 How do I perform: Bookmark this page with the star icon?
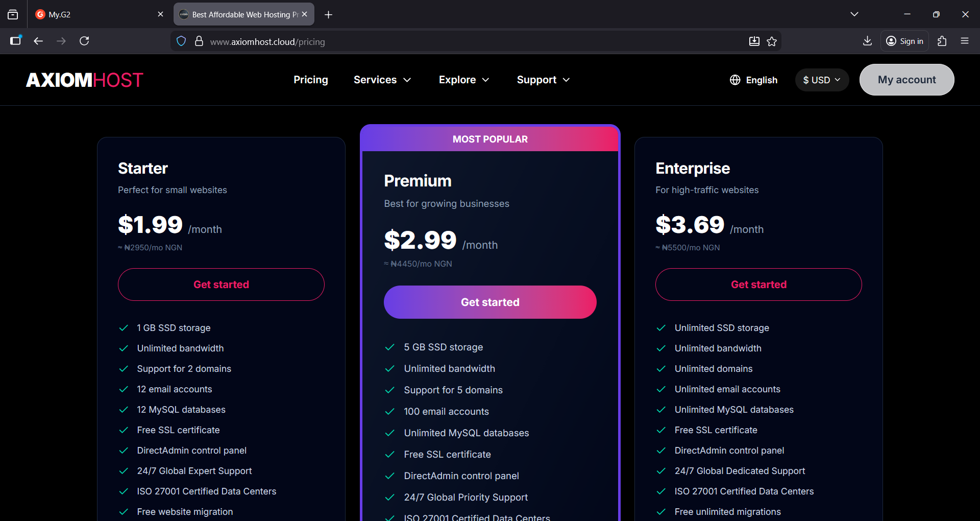pyautogui.click(x=772, y=41)
